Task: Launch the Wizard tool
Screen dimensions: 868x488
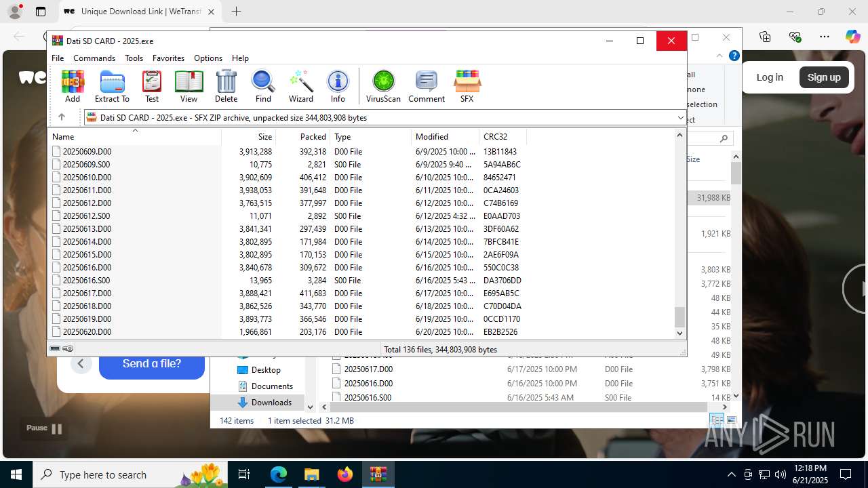Action: coord(300,86)
